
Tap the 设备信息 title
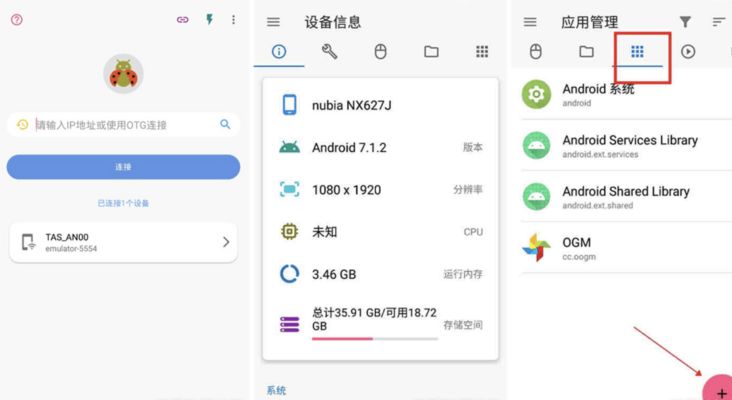[333, 22]
